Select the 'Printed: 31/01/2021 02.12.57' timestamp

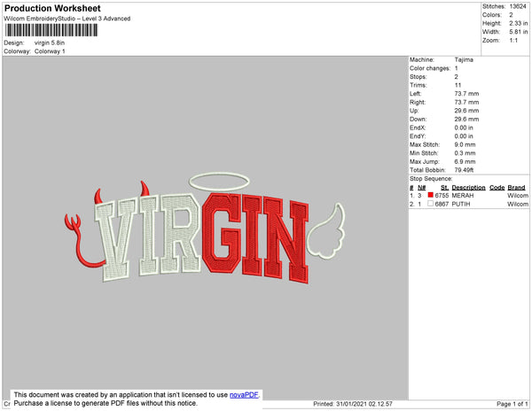[x=353, y=404]
